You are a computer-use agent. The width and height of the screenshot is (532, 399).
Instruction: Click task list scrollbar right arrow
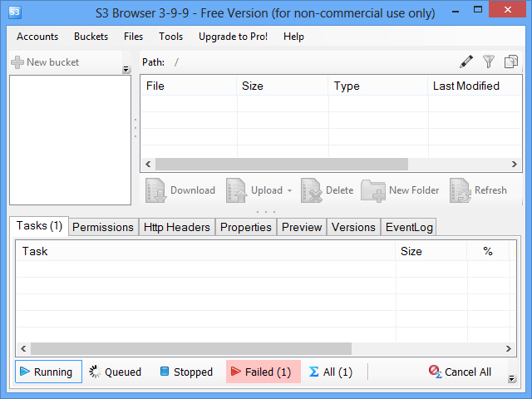[508, 348]
